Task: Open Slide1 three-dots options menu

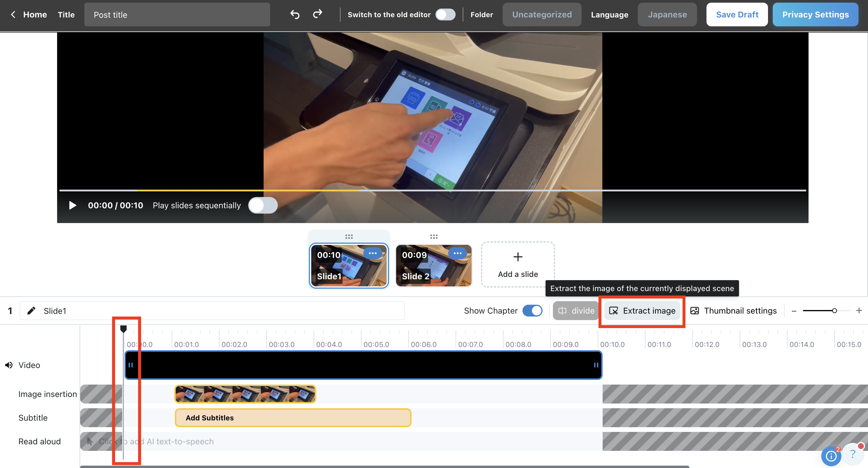Action: click(x=372, y=253)
